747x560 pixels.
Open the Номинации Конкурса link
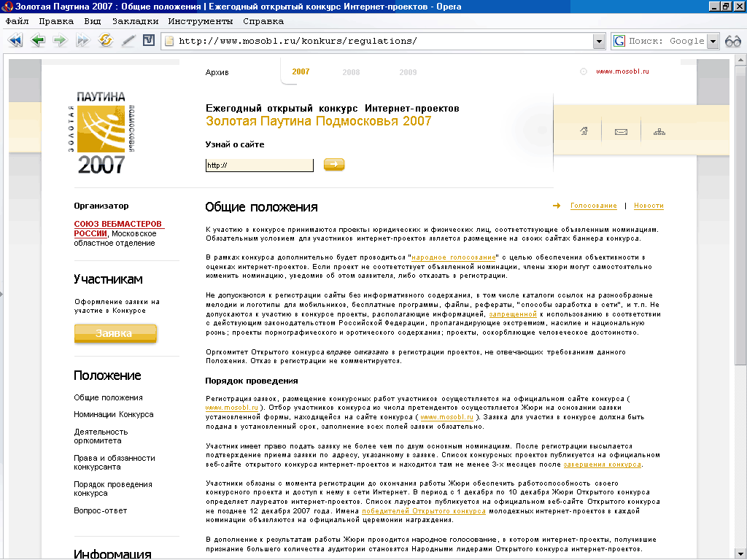tap(113, 414)
